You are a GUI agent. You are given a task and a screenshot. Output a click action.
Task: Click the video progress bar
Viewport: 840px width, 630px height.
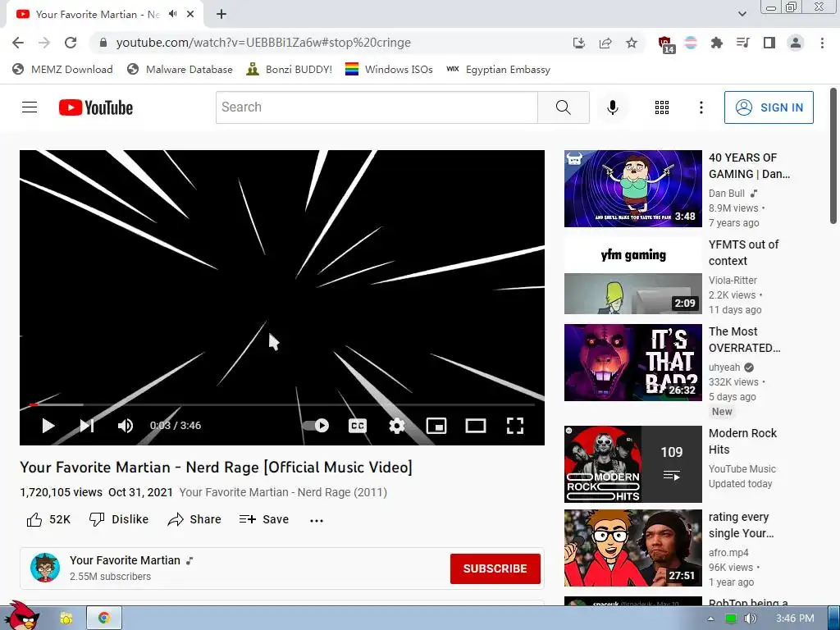(282, 405)
